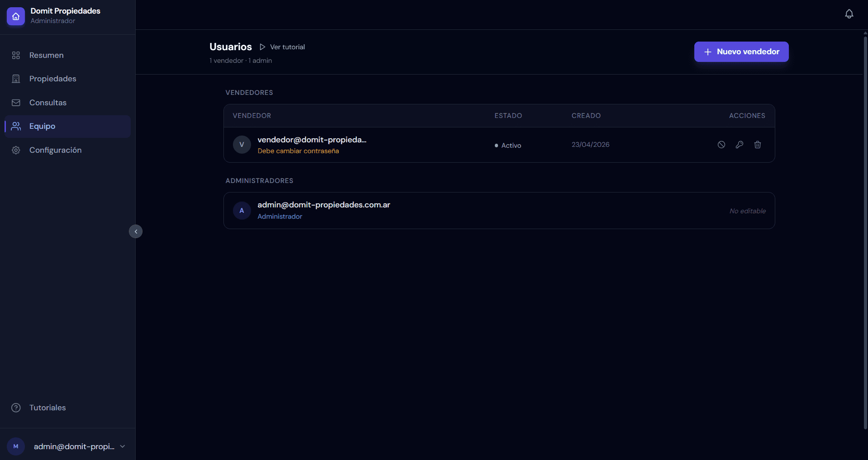
Task: Click the admin@domit-propi… account name
Action: tap(74, 446)
